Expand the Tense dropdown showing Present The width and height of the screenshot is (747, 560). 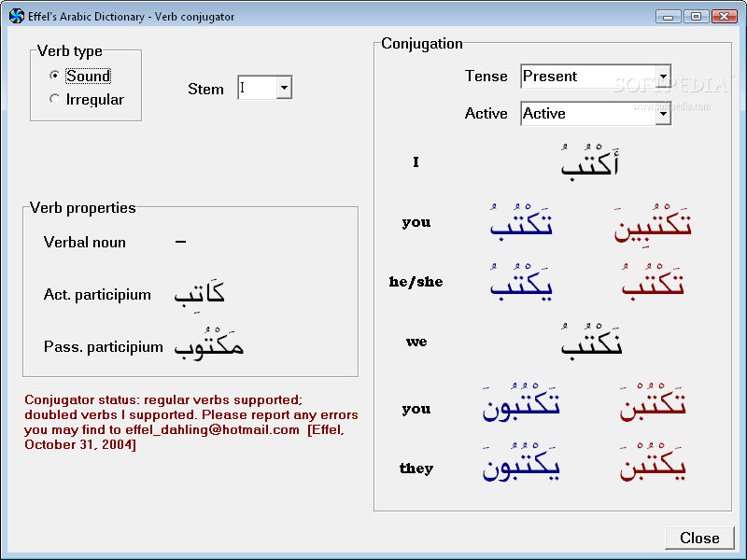point(663,77)
